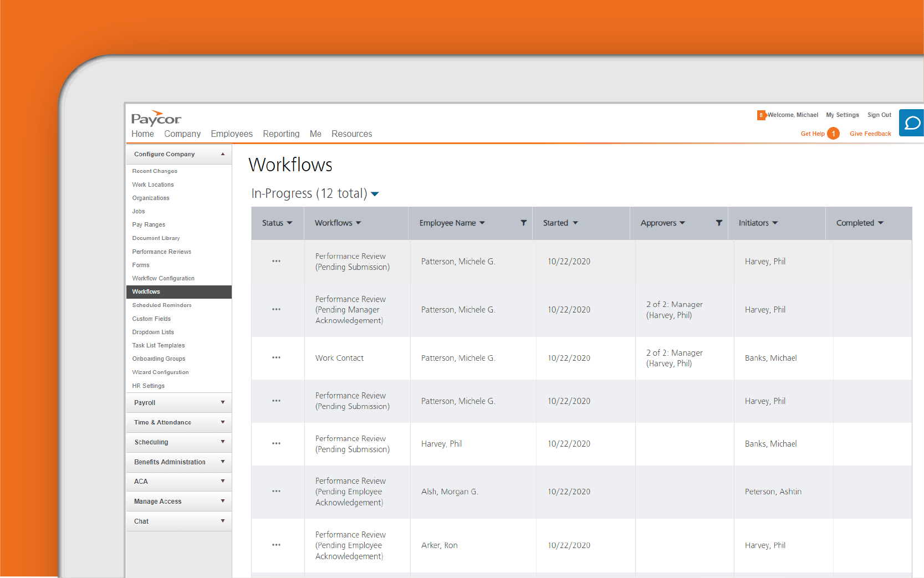
Task: Open Task List Templates in sidebar
Action: point(159,345)
